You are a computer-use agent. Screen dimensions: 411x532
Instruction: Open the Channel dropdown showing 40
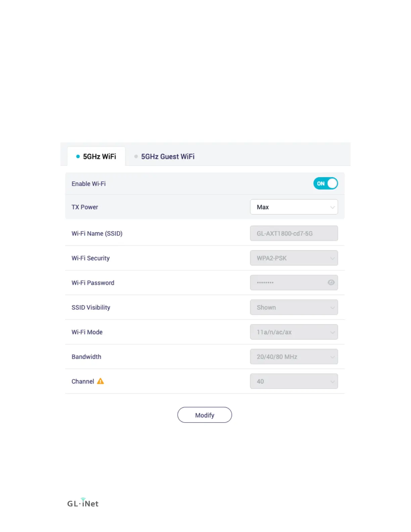click(x=294, y=381)
